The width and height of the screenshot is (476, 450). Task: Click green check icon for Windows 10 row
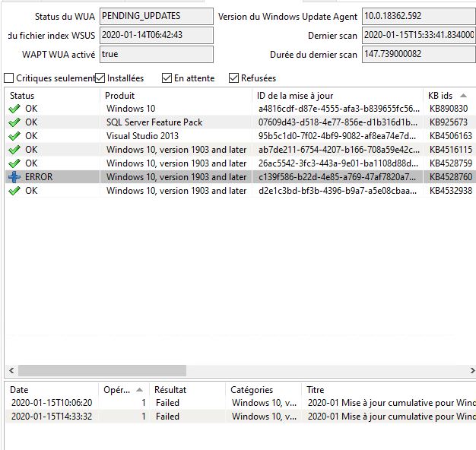14,109
